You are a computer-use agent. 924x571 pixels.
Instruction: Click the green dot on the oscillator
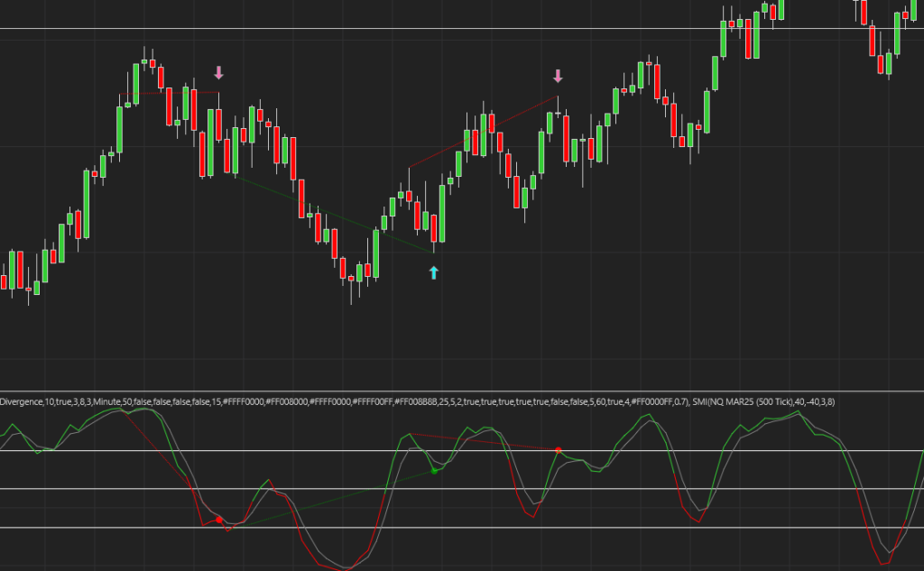(434, 471)
